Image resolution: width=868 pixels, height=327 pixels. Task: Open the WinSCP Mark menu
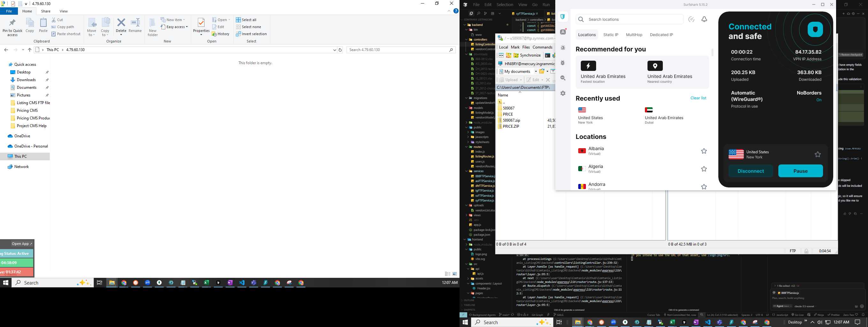[515, 47]
